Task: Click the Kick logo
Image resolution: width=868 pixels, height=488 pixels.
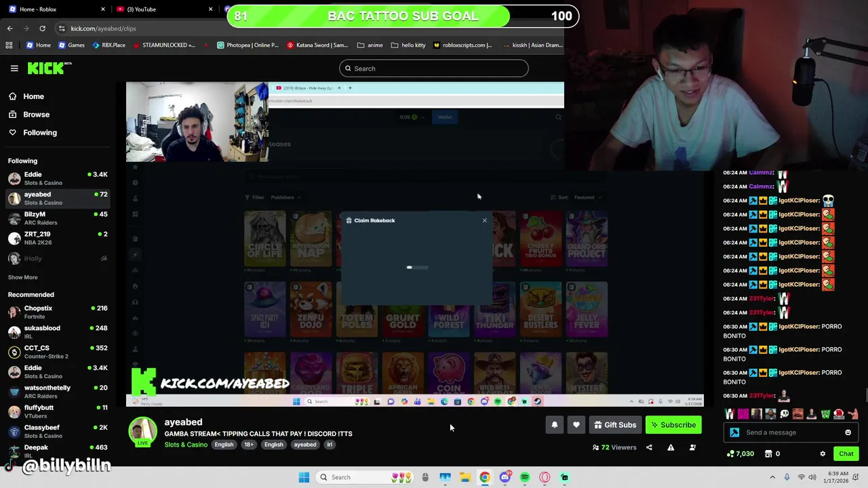Action: point(49,68)
